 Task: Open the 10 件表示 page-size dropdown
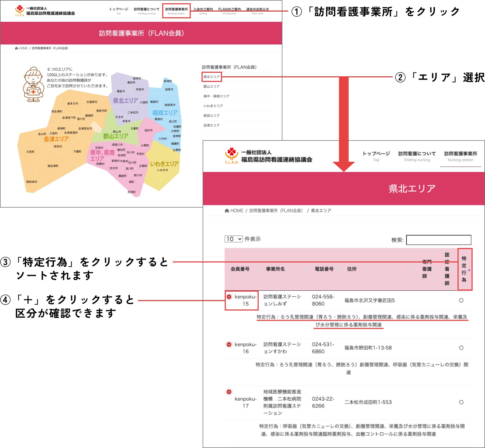click(234, 239)
